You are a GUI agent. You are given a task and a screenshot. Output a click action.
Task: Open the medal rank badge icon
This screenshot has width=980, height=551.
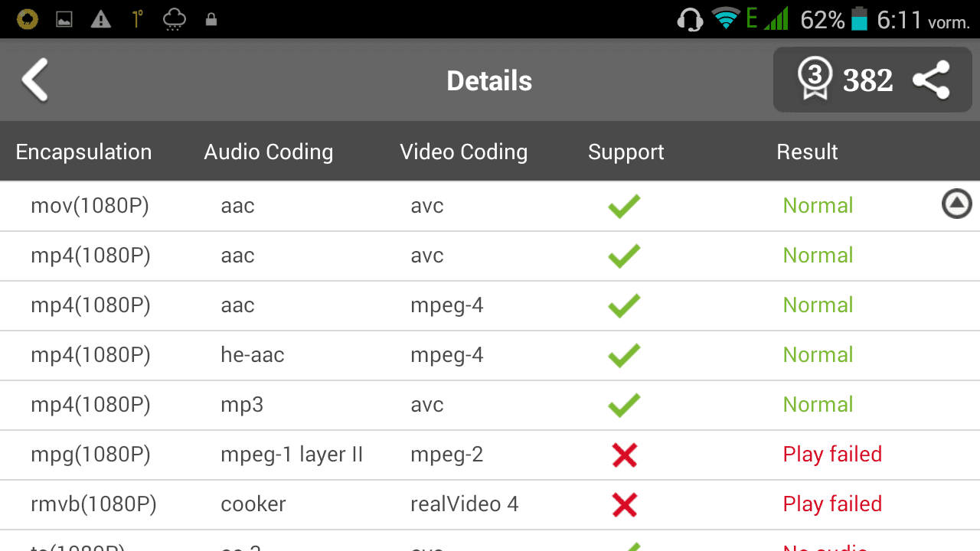pos(815,80)
